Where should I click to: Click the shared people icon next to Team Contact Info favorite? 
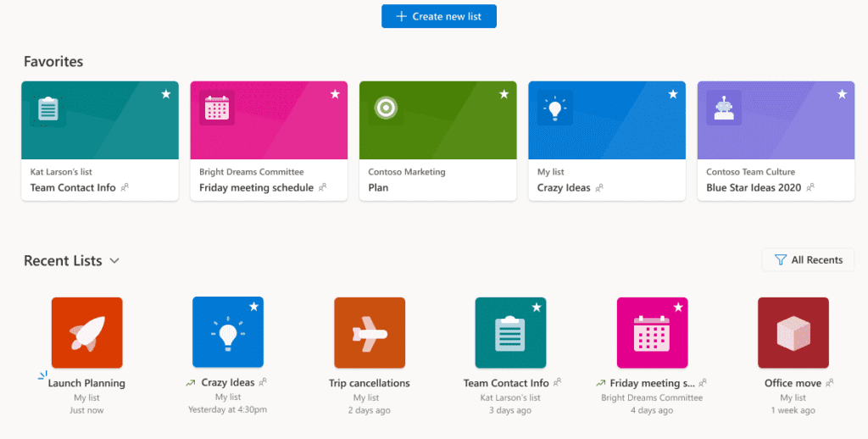pyautogui.click(x=125, y=187)
